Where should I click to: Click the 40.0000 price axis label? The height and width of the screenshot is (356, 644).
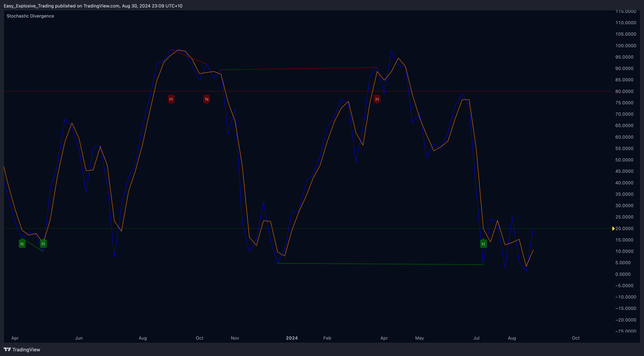click(x=624, y=183)
